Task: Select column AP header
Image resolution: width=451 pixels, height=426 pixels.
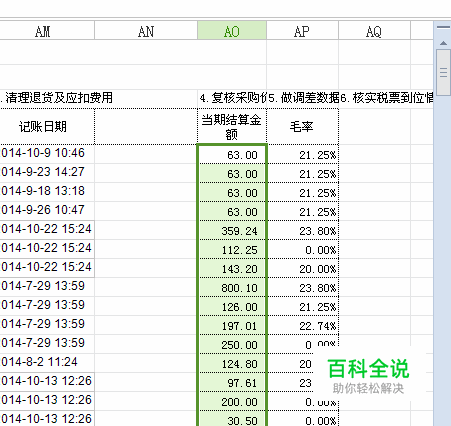Action: [x=302, y=31]
